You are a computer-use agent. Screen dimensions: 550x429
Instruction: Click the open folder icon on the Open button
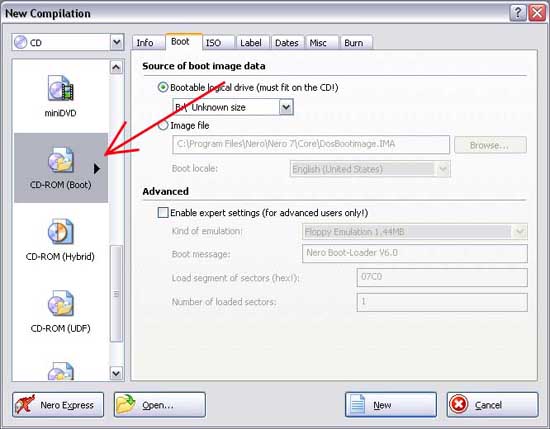[x=127, y=404]
